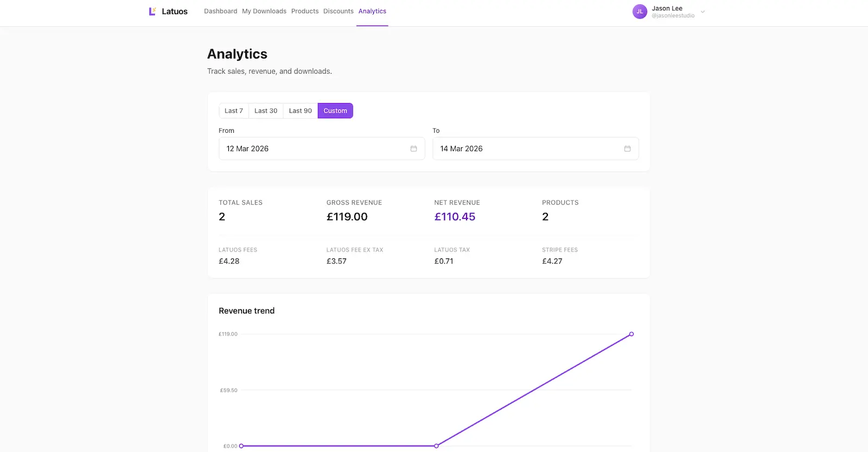Click the Jason Lee username text

pyautogui.click(x=667, y=8)
